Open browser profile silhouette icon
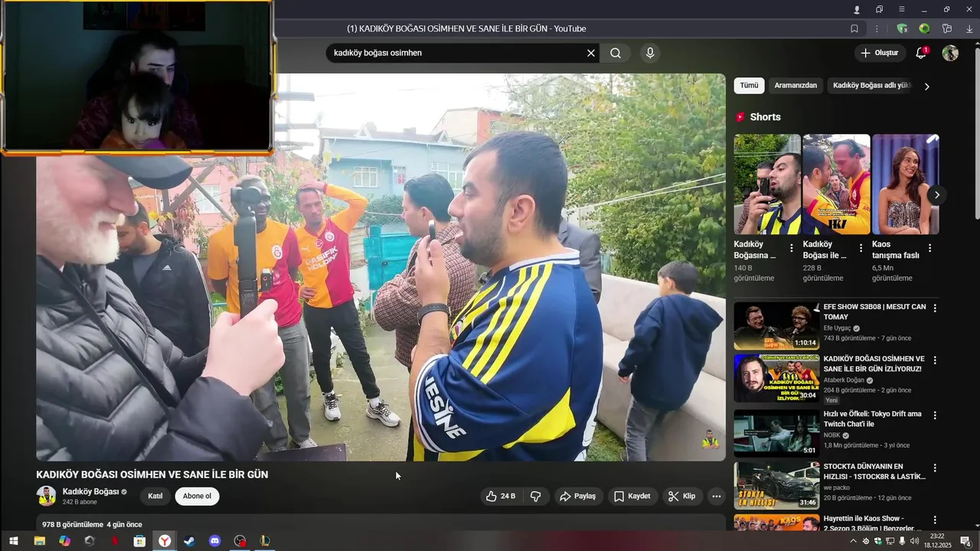The width and height of the screenshot is (980, 551). pos(857,9)
